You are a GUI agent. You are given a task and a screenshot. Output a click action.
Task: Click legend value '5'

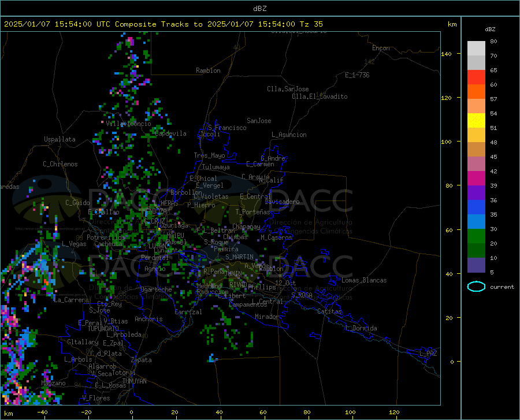pos(492,273)
